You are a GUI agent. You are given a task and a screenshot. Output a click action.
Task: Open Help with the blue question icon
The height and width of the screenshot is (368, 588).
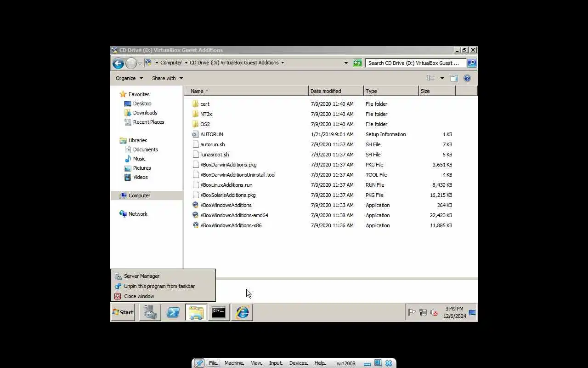point(467,78)
